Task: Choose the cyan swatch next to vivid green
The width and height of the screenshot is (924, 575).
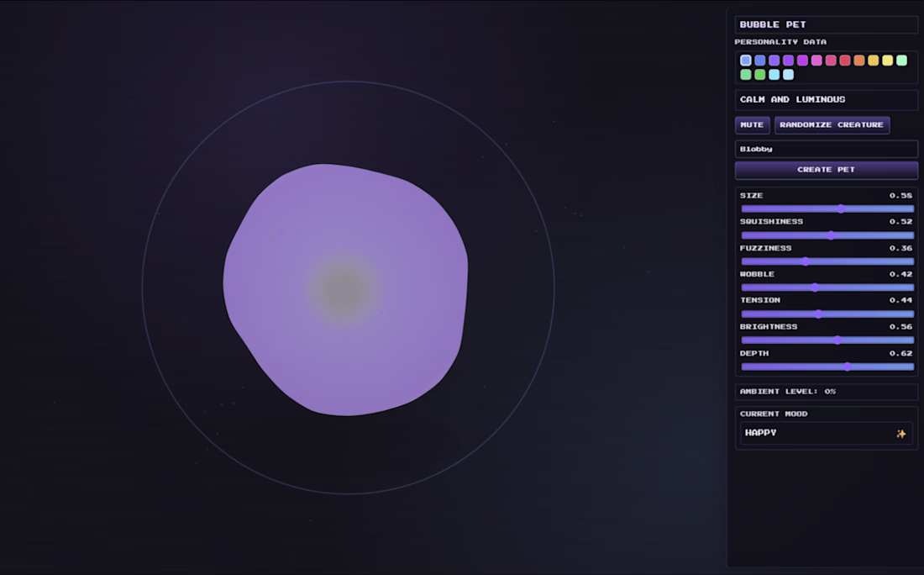Action: (774, 74)
